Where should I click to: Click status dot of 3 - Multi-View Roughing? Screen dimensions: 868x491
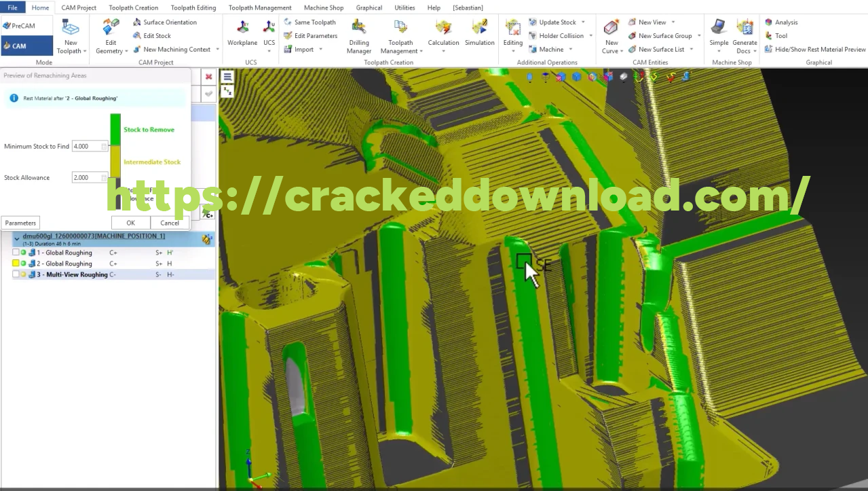point(24,274)
